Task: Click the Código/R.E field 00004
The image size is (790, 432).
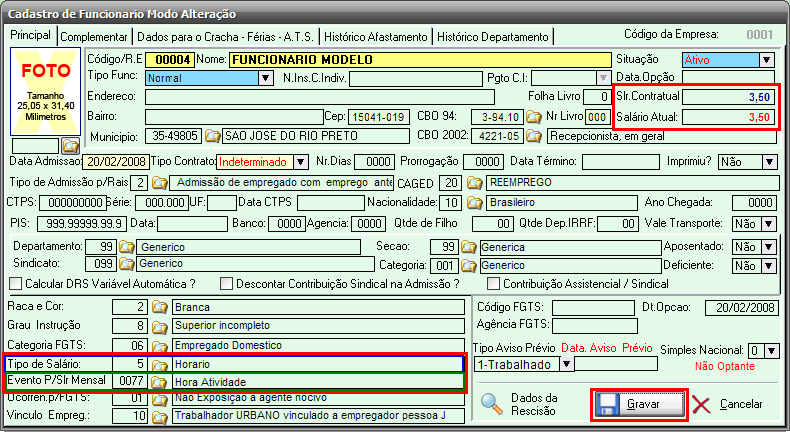Action: pyautogui.click(x=170, y=60)
